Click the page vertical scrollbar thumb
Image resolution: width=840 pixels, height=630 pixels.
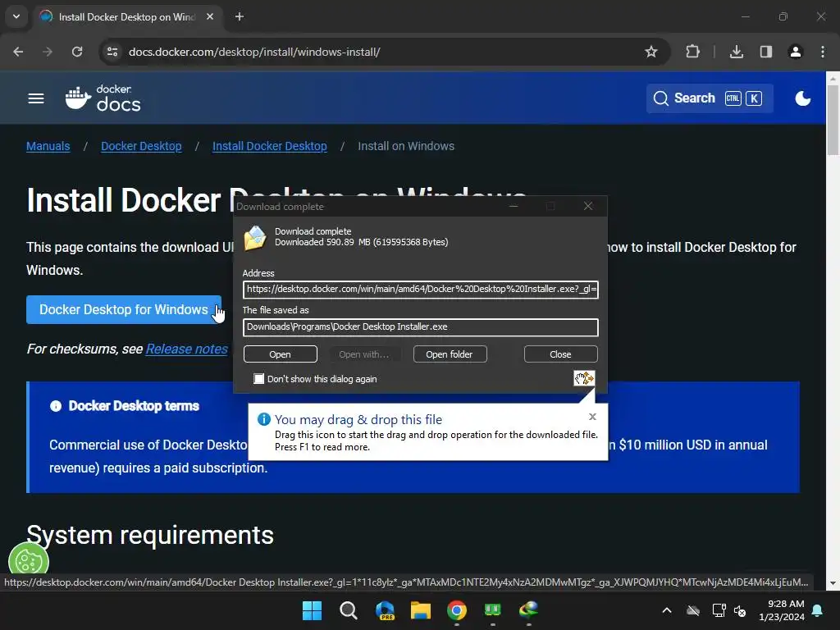point(833,120)
